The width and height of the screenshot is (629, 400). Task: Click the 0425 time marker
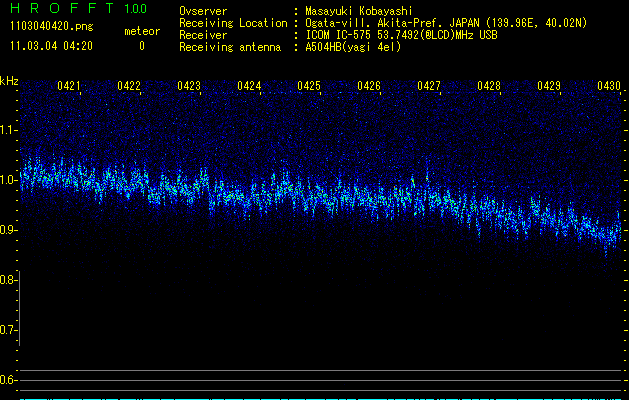pos(309,87)
